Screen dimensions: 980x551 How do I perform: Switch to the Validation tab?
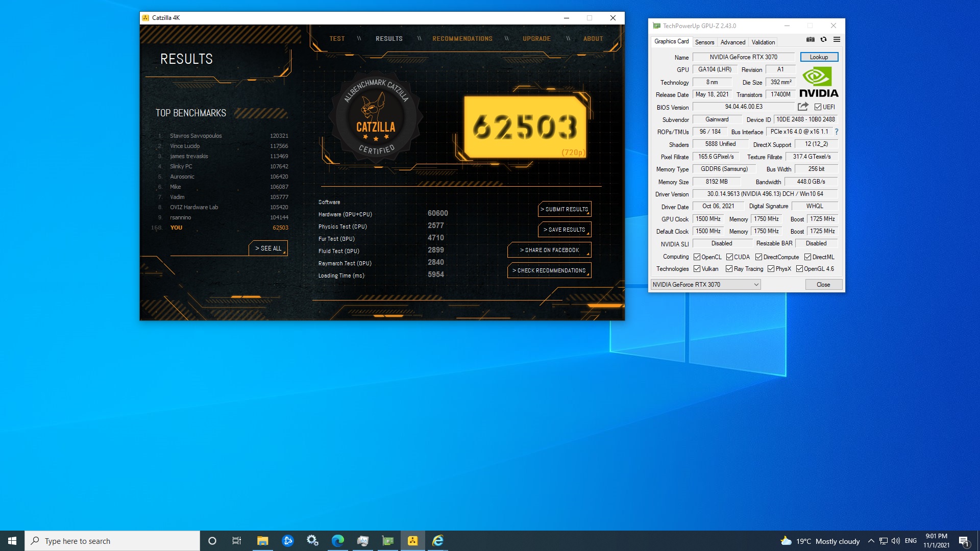763,42
